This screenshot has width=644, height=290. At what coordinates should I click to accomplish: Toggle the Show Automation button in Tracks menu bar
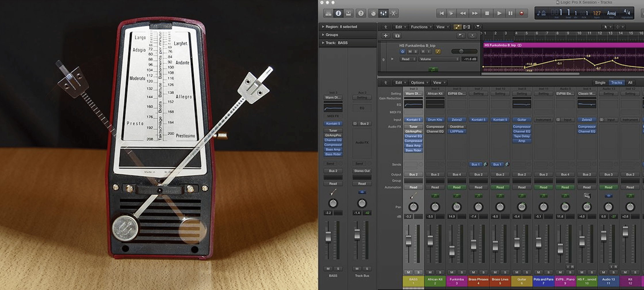click(457, 27)
